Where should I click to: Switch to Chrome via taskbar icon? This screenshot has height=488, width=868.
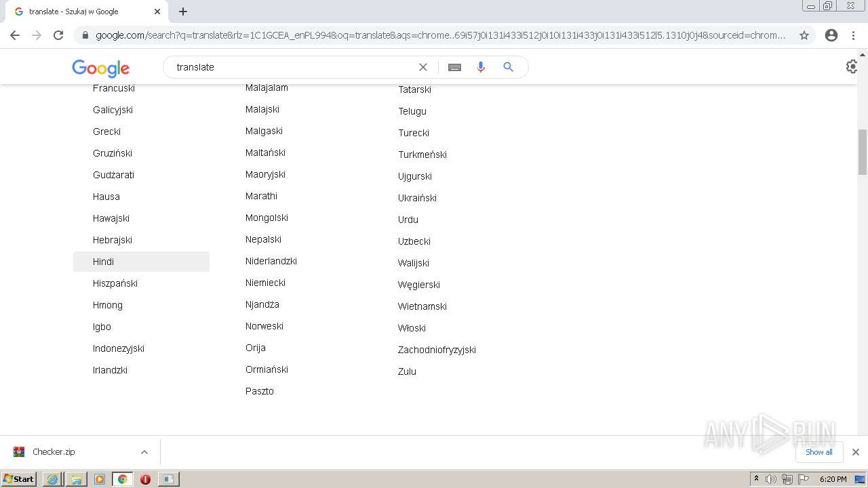pos(123,479)
